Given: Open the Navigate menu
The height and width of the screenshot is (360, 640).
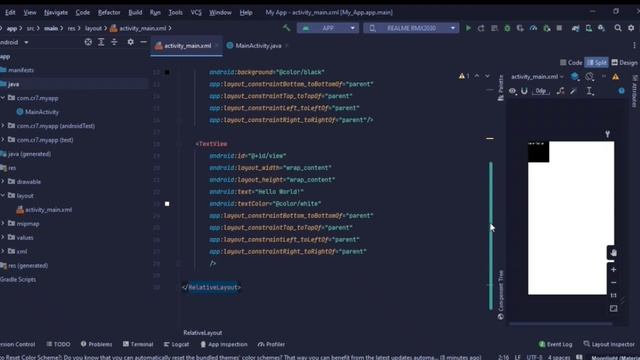Looking at the screenshot, I should [x=56, y=13].
